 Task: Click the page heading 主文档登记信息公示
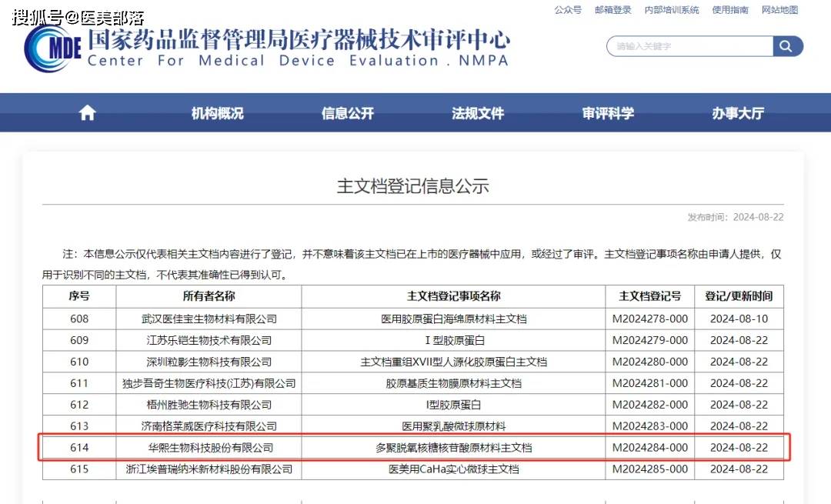click(413, 186)
